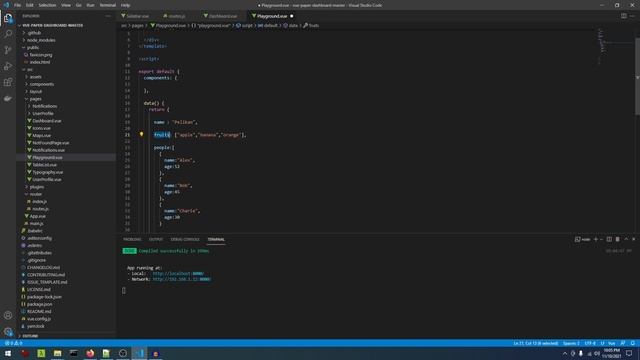Open the Docker view in activity bar
640x360 pixels.
point(8,98)
